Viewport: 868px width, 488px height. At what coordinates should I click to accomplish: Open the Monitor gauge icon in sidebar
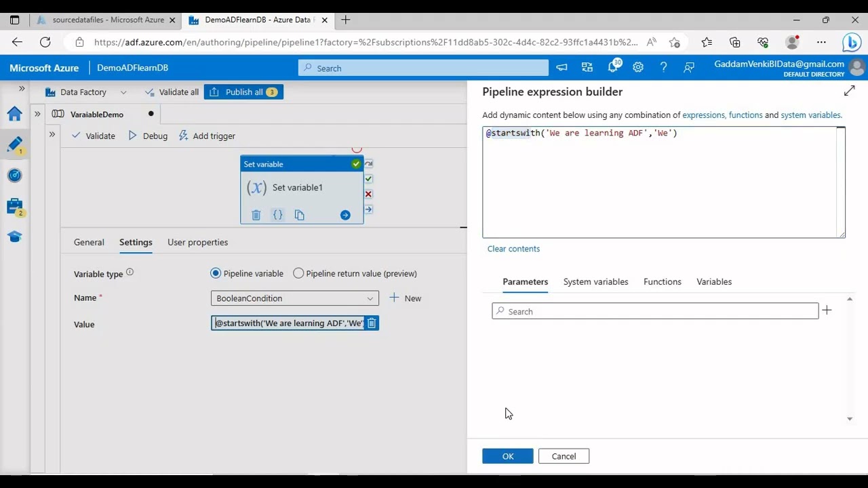point(15,176)
